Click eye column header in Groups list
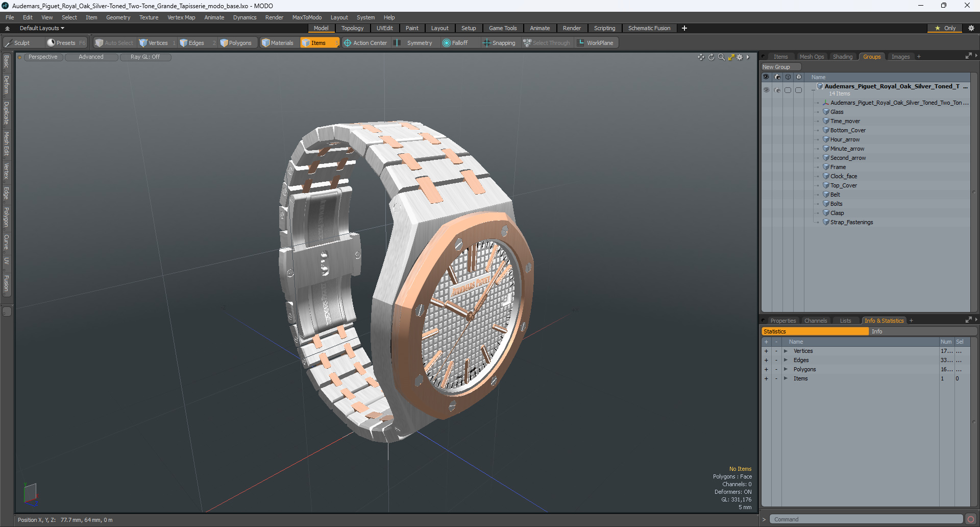Viewport: 980px width, 527px height. tap(766, 77)
